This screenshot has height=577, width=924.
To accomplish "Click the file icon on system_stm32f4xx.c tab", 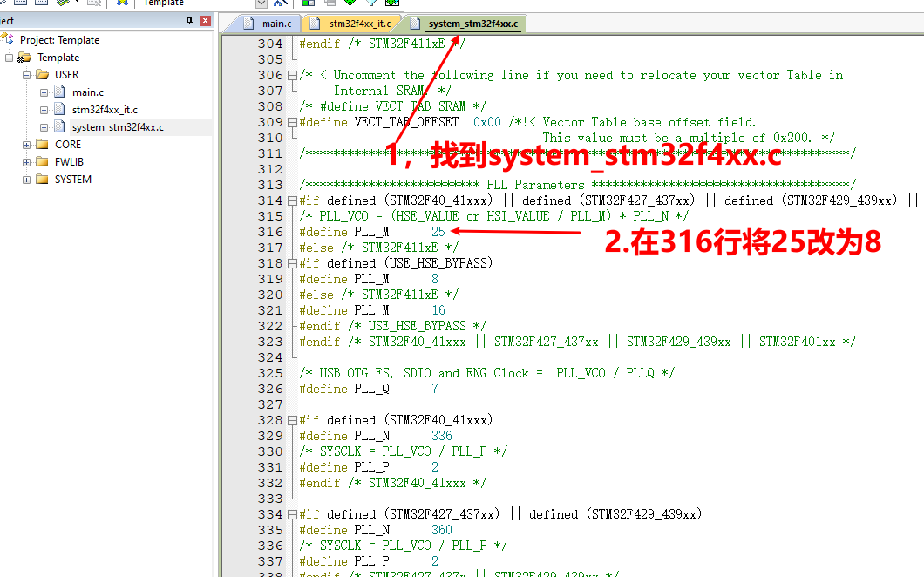I will 416,24.
